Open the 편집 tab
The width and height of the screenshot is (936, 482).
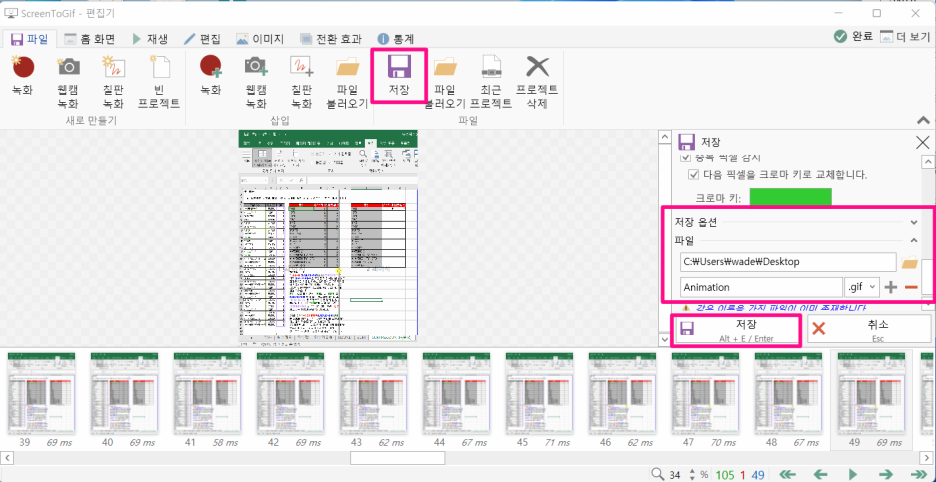[x=202, y=39]
